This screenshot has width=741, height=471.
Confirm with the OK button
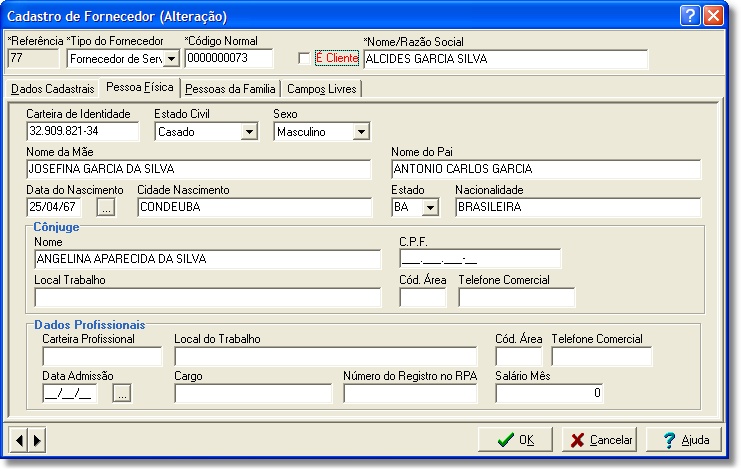pyautogui.click(x=515, y=440)
